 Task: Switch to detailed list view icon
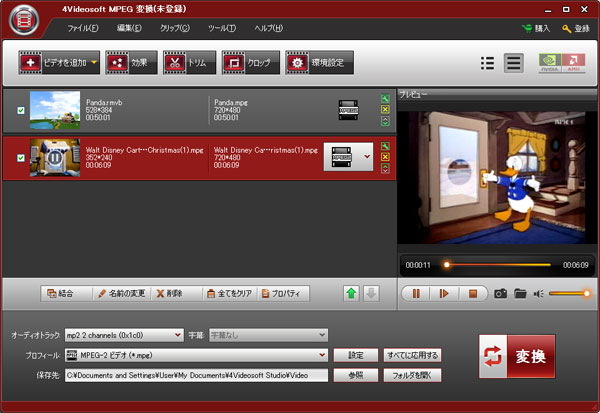coord(514,63)
